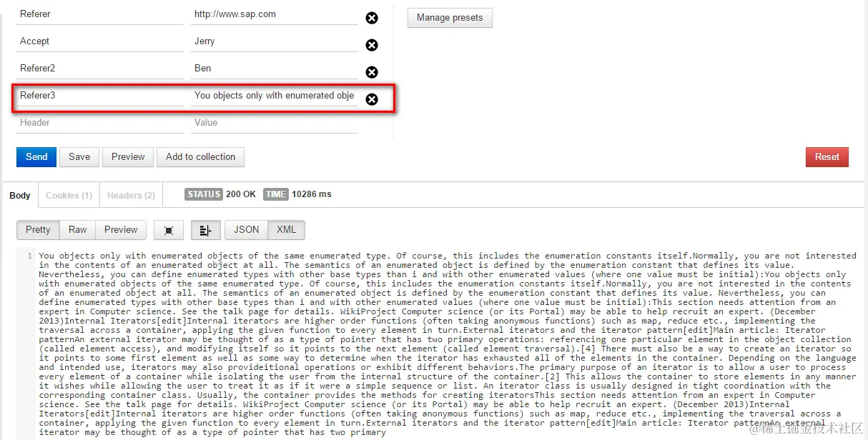
Task: Click the STATUS label badge
Action: pos(204,194)
